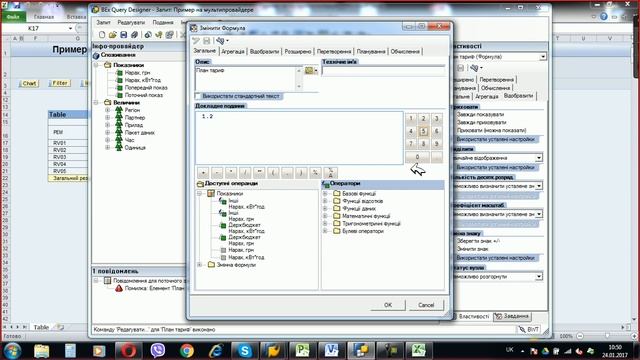This screenshot has width=640, height=360.
Task: Select 'Завжди приховувати' option in properties panel
Action: coord(481,122)
